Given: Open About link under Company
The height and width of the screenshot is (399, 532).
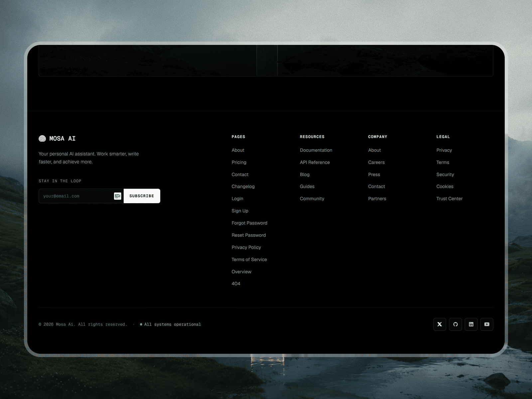Looking at the screenshot, I should click(x=374, y=150).
